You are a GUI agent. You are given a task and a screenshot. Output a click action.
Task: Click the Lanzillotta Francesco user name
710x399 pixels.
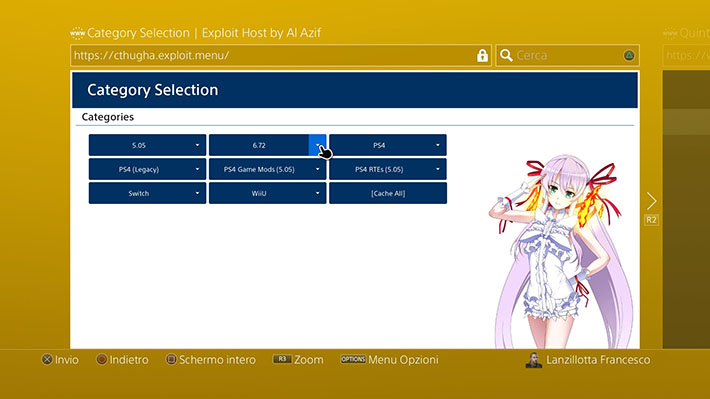tap(598, 360)
